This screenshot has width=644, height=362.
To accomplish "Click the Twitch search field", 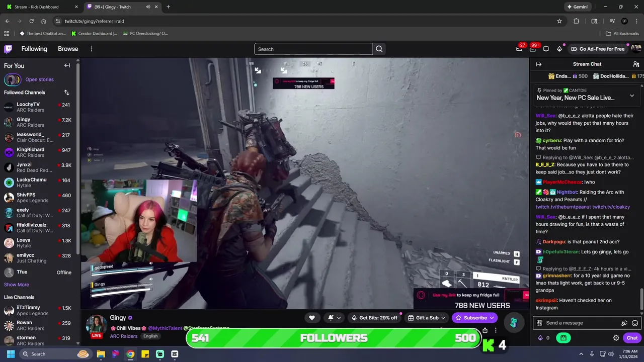I will click(x=313, y=49).
